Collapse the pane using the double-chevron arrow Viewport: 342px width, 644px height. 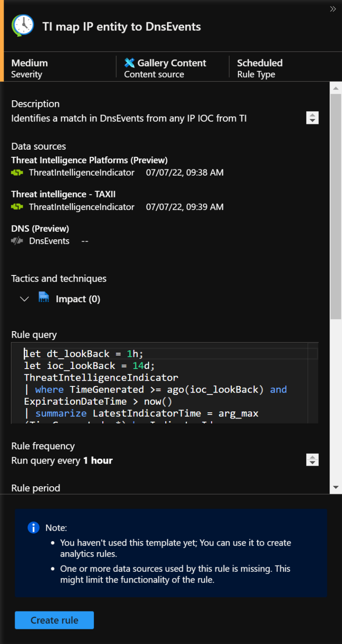pyautogui.click(x=333, y=8)
